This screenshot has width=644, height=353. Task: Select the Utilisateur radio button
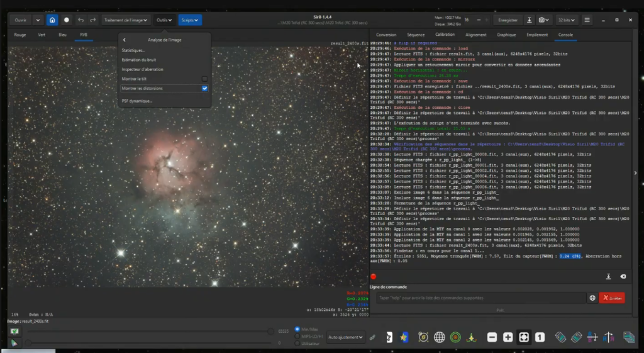(x=297, y=343)
